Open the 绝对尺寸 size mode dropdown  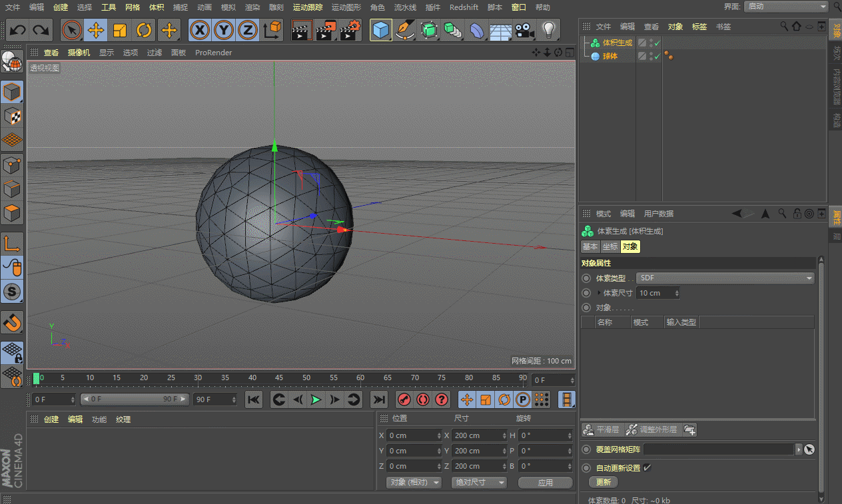click(478, 482)
